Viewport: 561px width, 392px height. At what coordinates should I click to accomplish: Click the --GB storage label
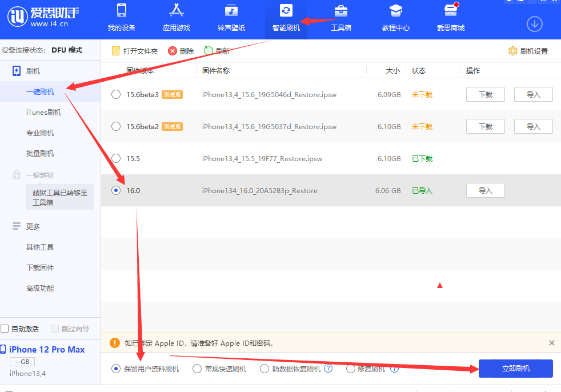pyautogui.click(x=22, y=362)
